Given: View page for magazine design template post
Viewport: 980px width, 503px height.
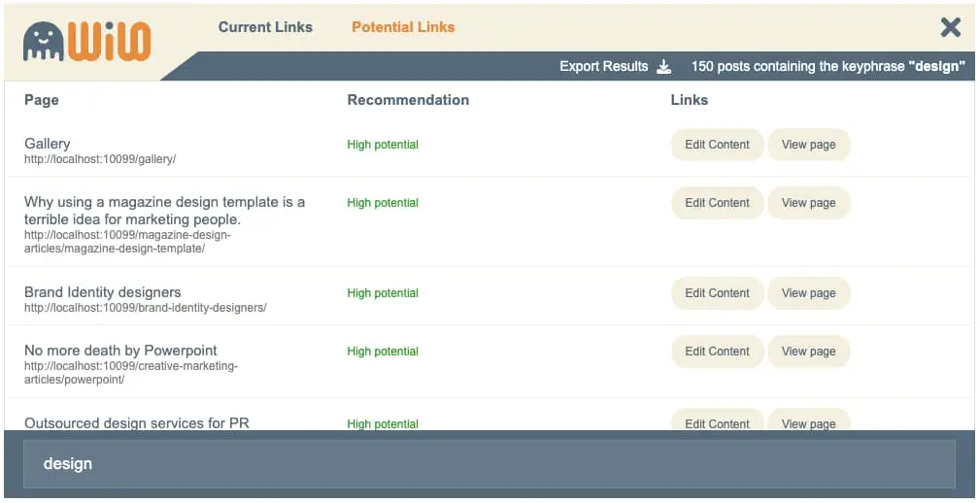Looking at the screenshot, I should [808, 202].
